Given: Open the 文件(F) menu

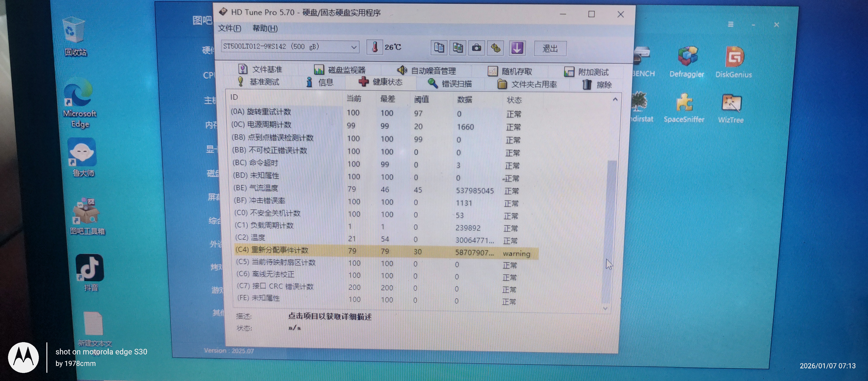Looking at the screenshot, I should (229, 28).
